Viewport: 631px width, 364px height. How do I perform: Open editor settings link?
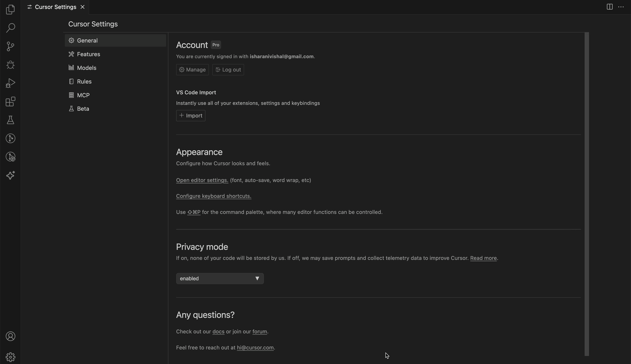click(202, 180)
